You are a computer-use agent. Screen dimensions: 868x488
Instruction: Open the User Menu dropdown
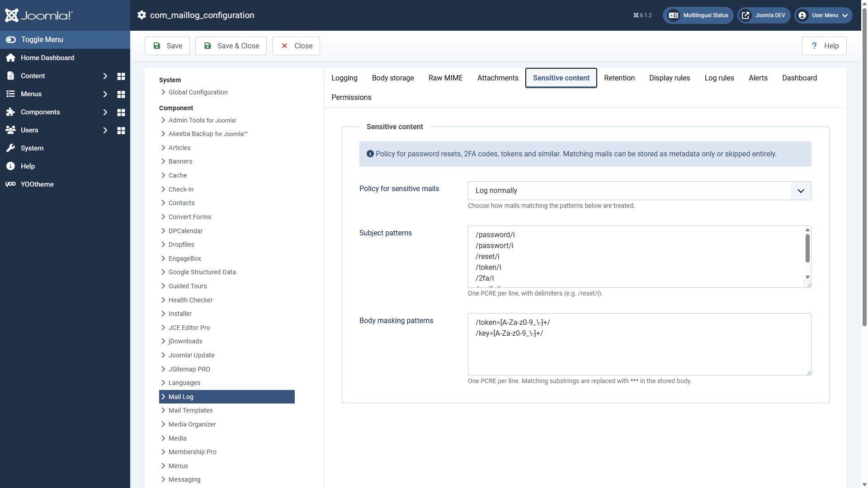click(823, 15)
